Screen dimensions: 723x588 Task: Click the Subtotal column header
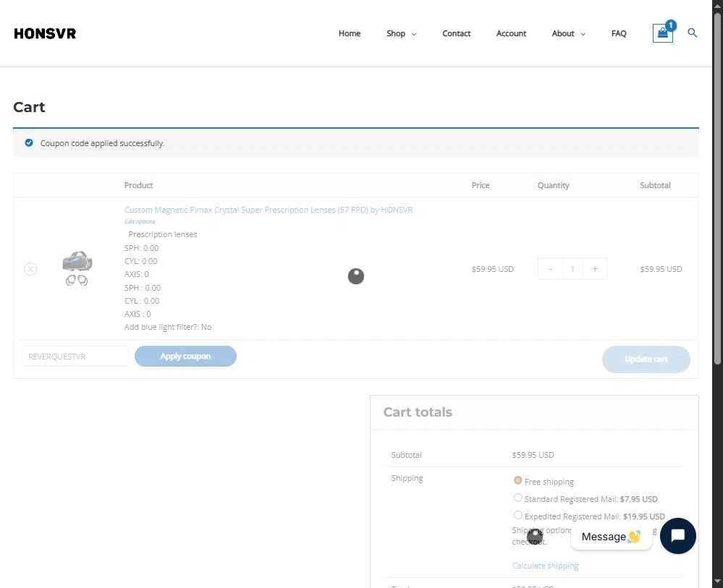point(655,185)
